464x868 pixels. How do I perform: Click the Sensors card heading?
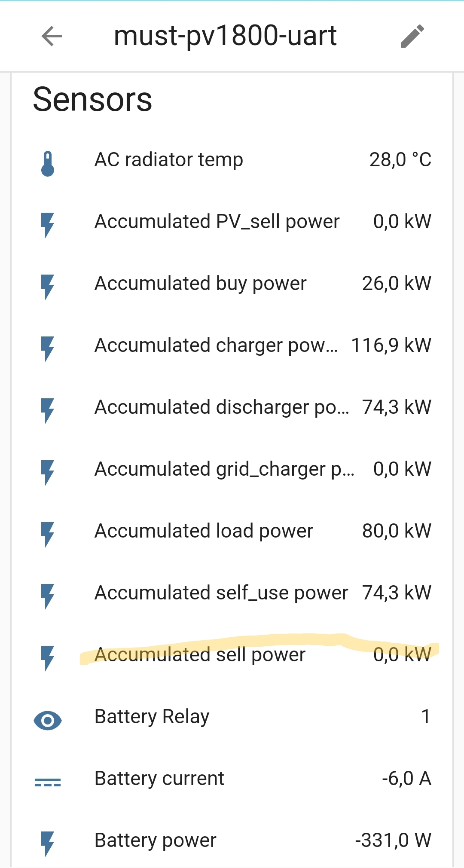click(x=93, y=100)
